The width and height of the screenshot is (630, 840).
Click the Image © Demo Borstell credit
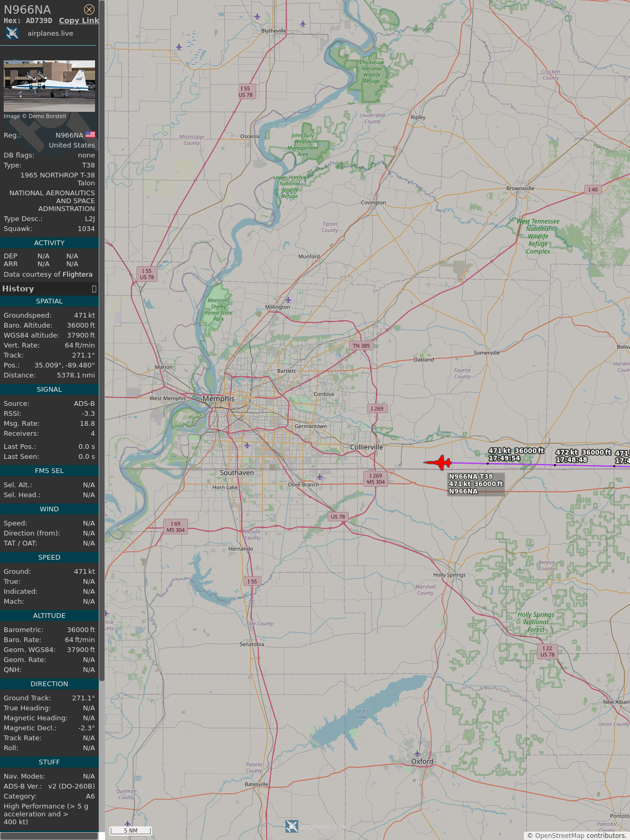click(35, 117)
